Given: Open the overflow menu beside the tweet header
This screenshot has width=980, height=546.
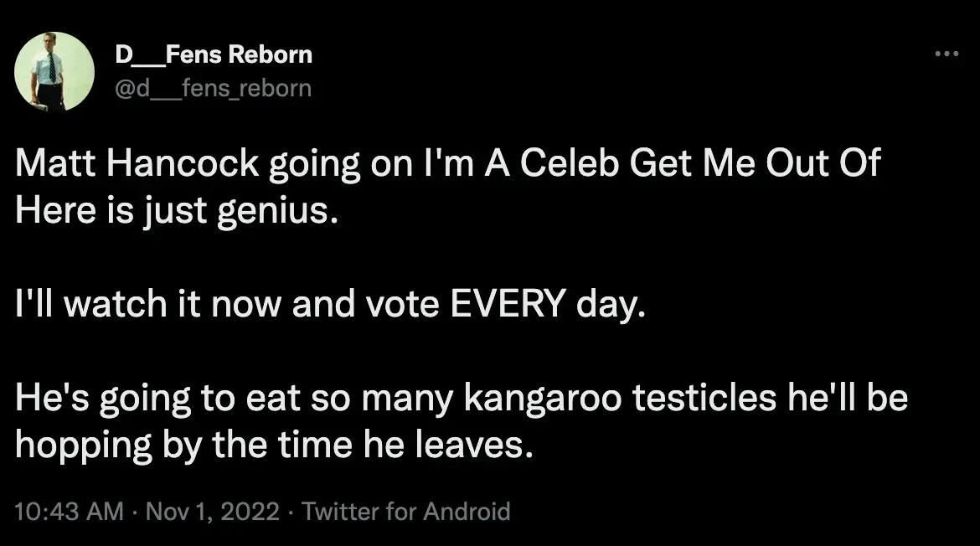Looking at the screenshot, I should click(x=946, y=53).
